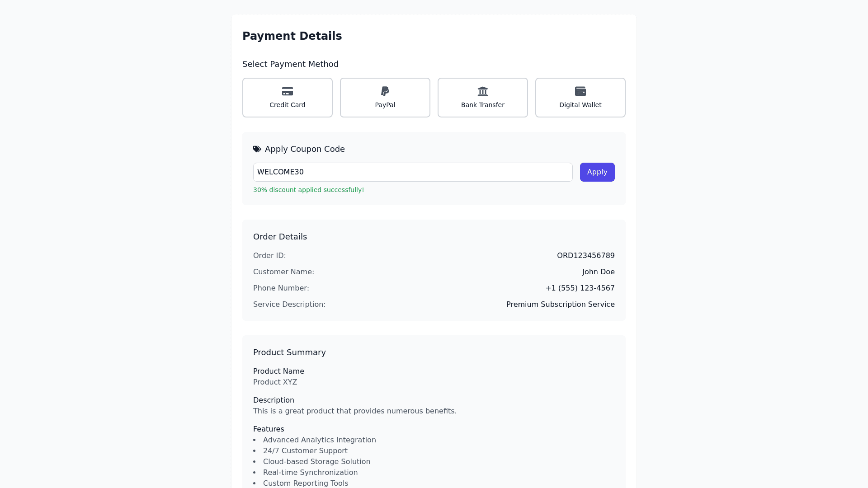Click the Payment Details heading
The image size is (868, 488).
292,36
